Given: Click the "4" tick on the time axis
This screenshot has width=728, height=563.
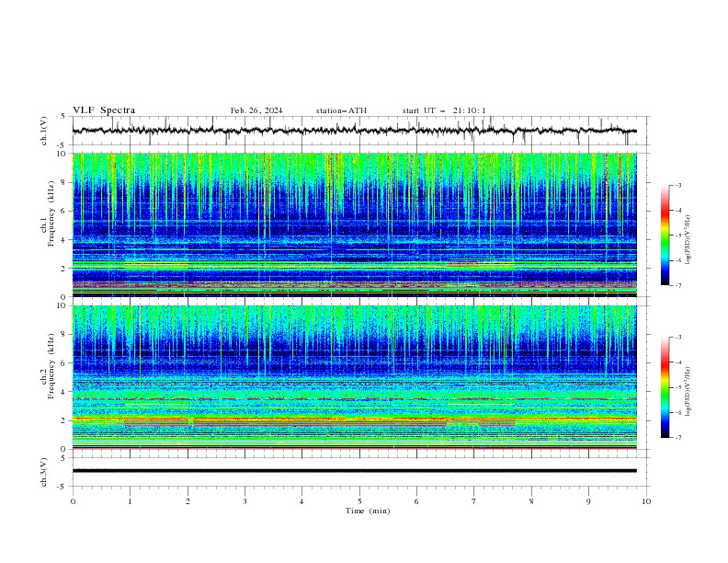Looking at the screenshot, I should [x=302, y=501].
